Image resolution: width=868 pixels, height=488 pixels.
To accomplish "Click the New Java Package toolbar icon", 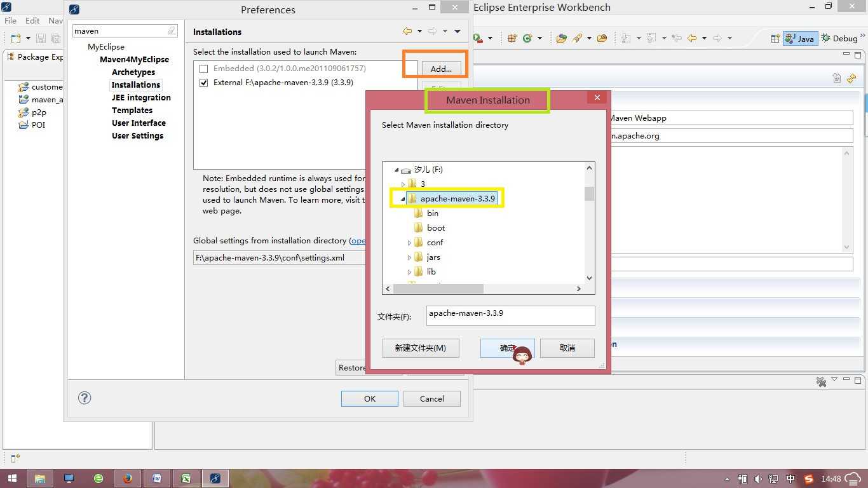I will (x=512, y=38).
